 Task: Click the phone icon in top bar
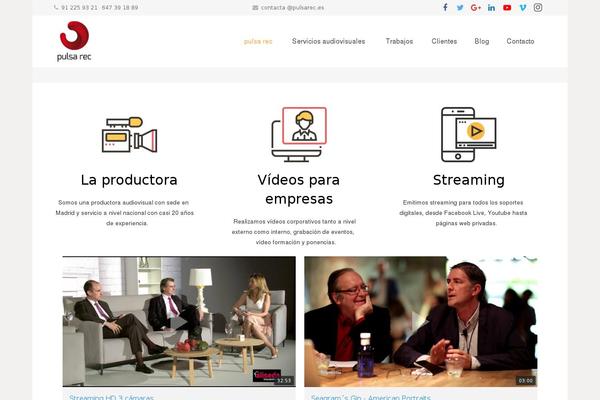coord(56,7)
